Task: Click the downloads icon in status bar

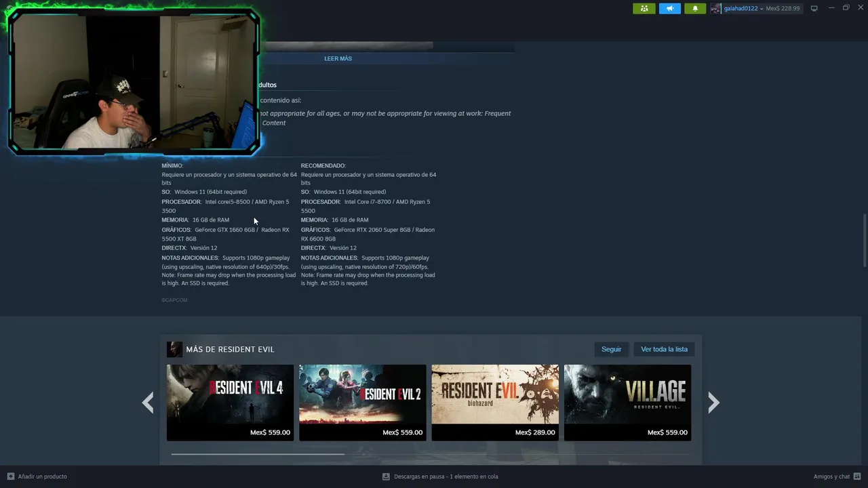Action: (386, 476)
